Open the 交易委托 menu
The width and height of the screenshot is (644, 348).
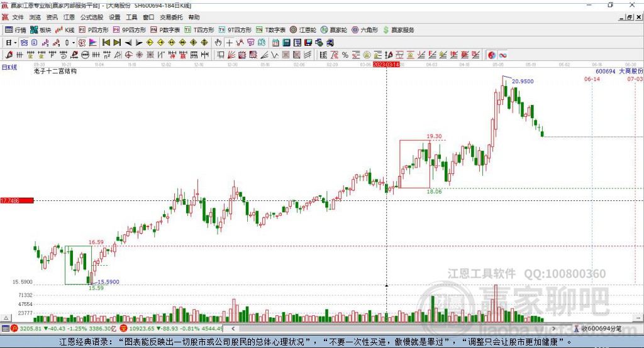(x=171, y=17)
